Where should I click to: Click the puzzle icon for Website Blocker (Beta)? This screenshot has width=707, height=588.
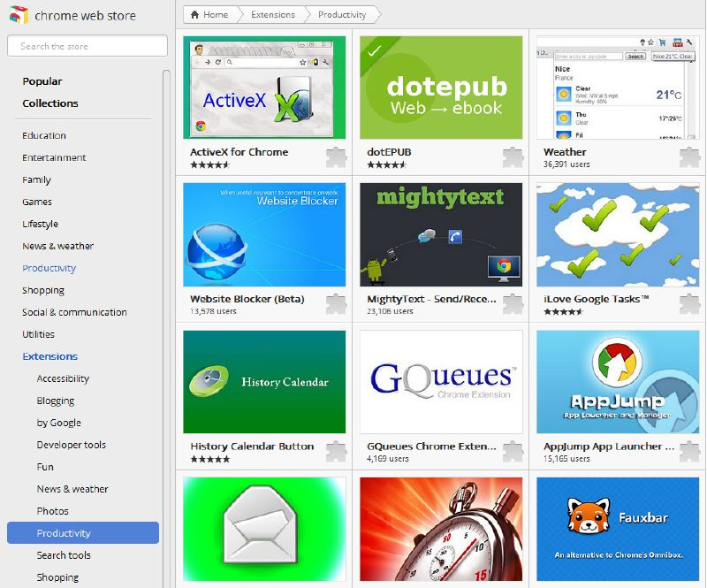(x=337, y=304)
